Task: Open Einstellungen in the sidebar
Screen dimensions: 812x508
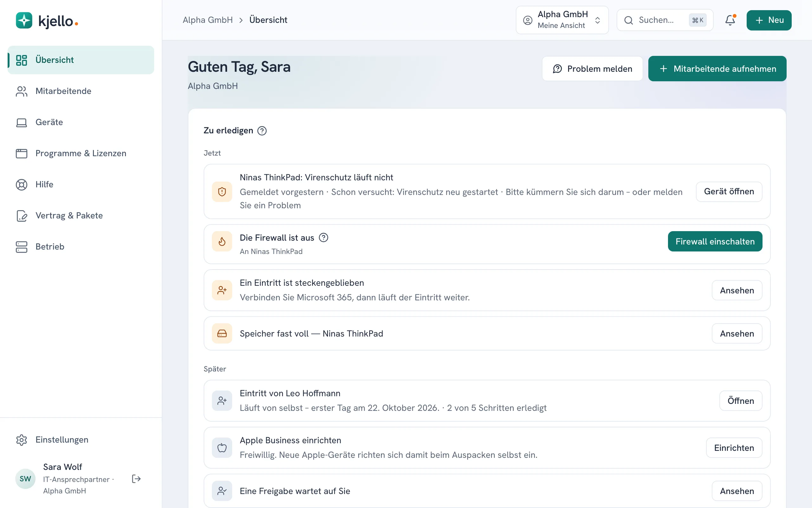Action: (81, 440)
